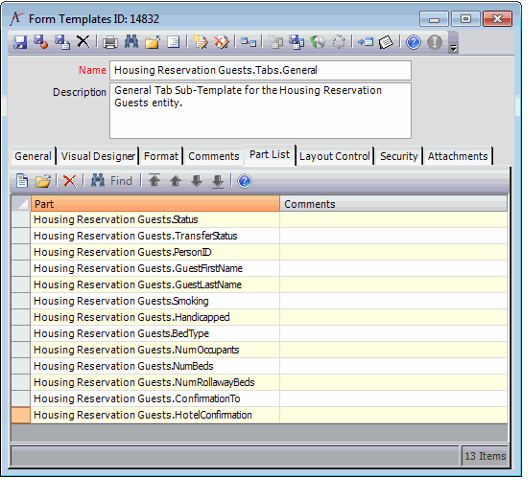The height and width of the screenshot is (482, 528).
Task: Click the new note pencil icon
Action: (x=200, y=42)
